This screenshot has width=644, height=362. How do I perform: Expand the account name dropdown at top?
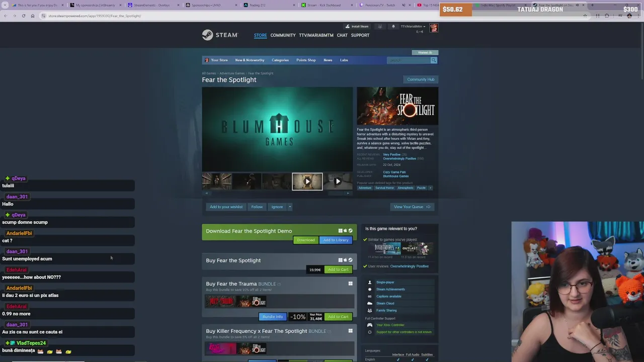tap(413, 26)
